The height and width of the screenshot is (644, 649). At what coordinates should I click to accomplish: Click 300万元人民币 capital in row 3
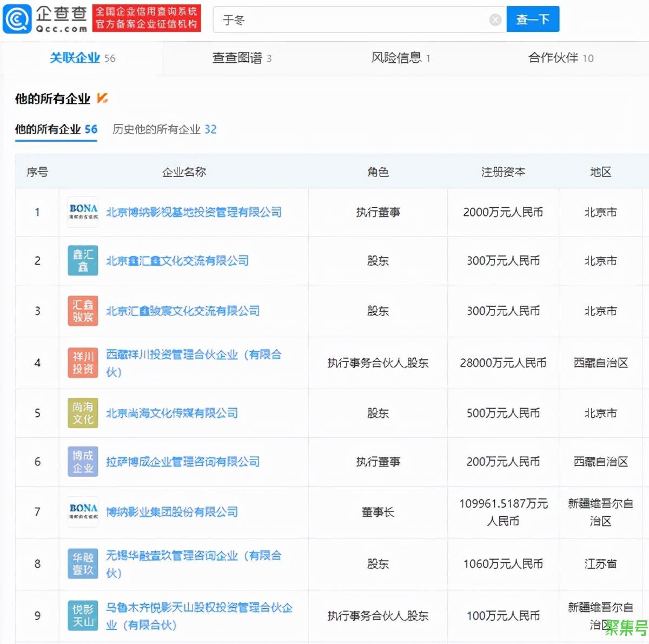(503, 311)
